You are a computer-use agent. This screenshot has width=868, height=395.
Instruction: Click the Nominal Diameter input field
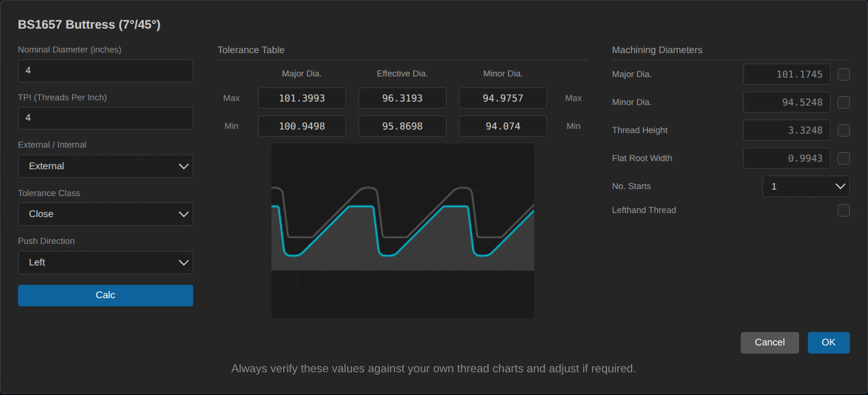pos(105,71)
